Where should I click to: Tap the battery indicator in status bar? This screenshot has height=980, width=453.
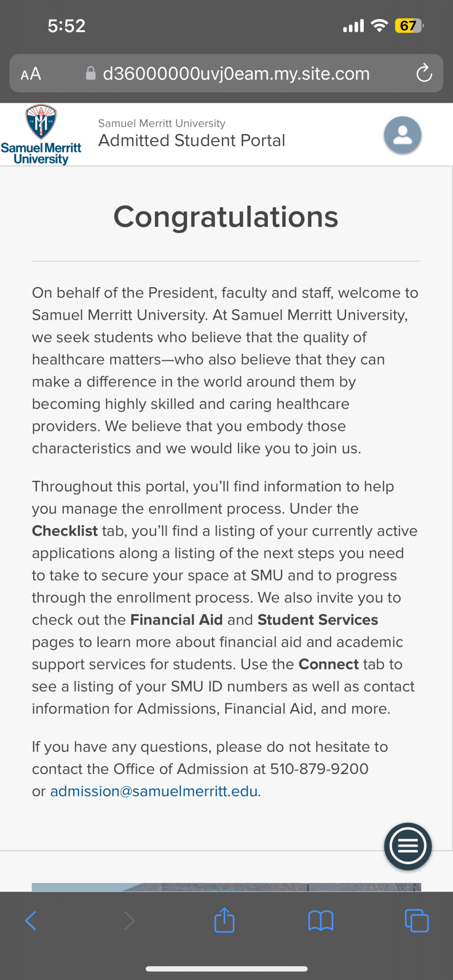[x=409, y=26]
